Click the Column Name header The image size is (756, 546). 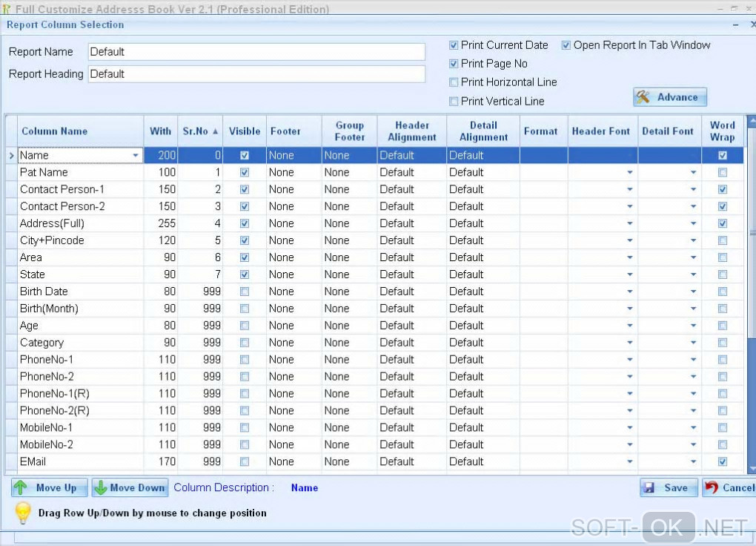(x=55, y=131)
